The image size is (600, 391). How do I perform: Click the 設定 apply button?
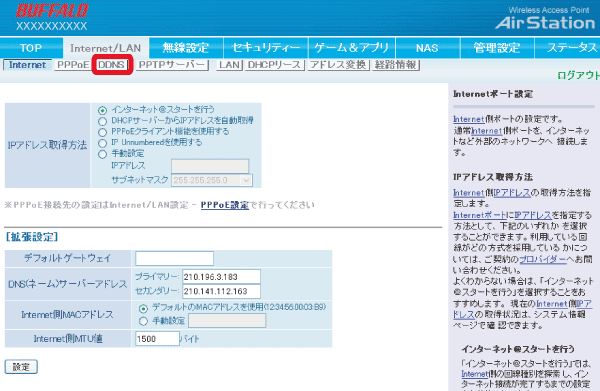tap(21, 367)
